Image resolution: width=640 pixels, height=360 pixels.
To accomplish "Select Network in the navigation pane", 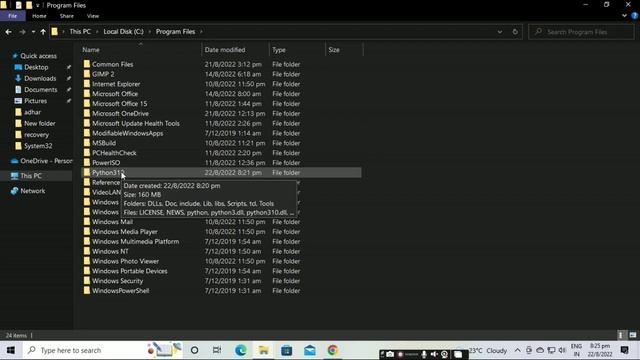I will [33, 191].
